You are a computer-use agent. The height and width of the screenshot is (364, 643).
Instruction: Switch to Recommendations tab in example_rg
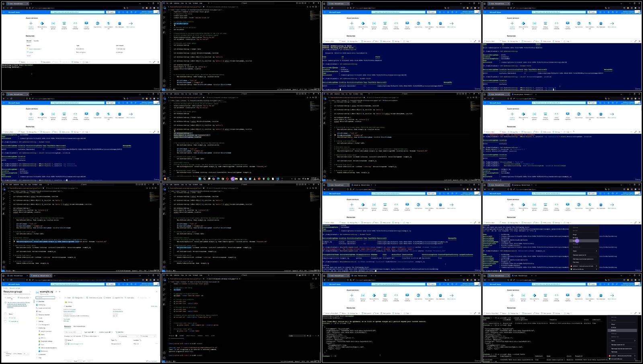(x=79, y=326)
